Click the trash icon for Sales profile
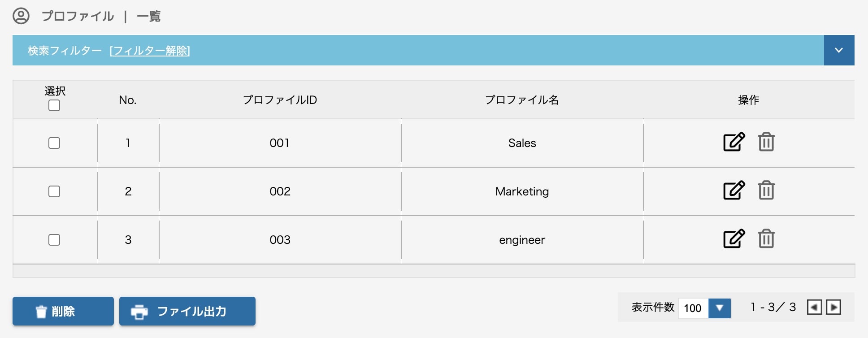Viewport: 868px width, 338px height. 766,142
